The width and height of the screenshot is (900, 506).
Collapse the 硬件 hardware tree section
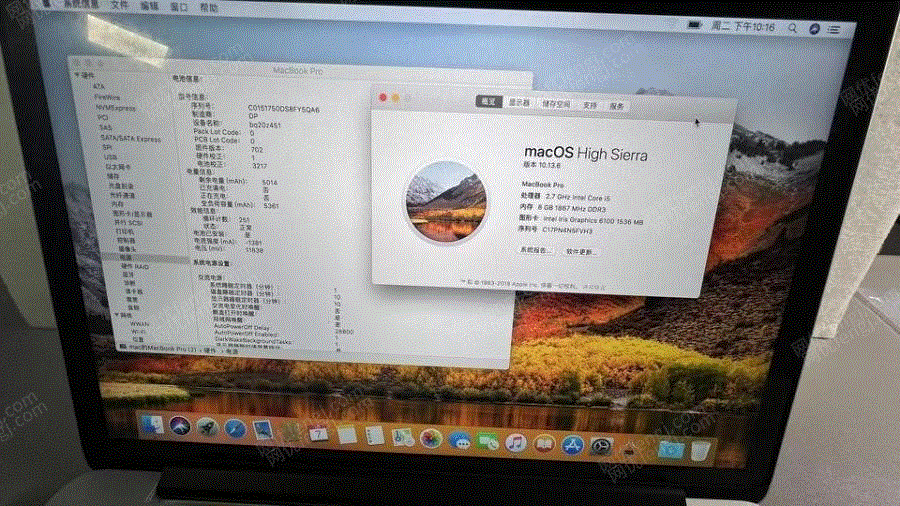point(77,75)
